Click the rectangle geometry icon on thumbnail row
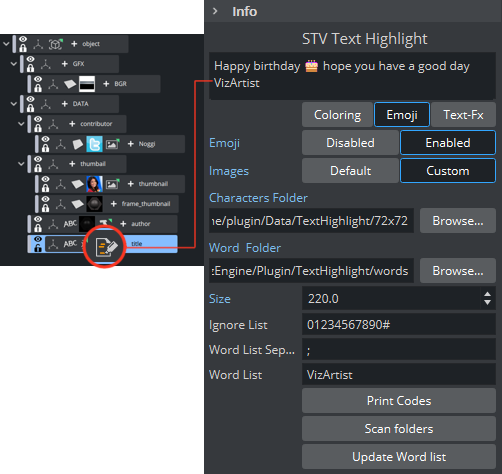This screenshot has height=474, width=502. 78,184
